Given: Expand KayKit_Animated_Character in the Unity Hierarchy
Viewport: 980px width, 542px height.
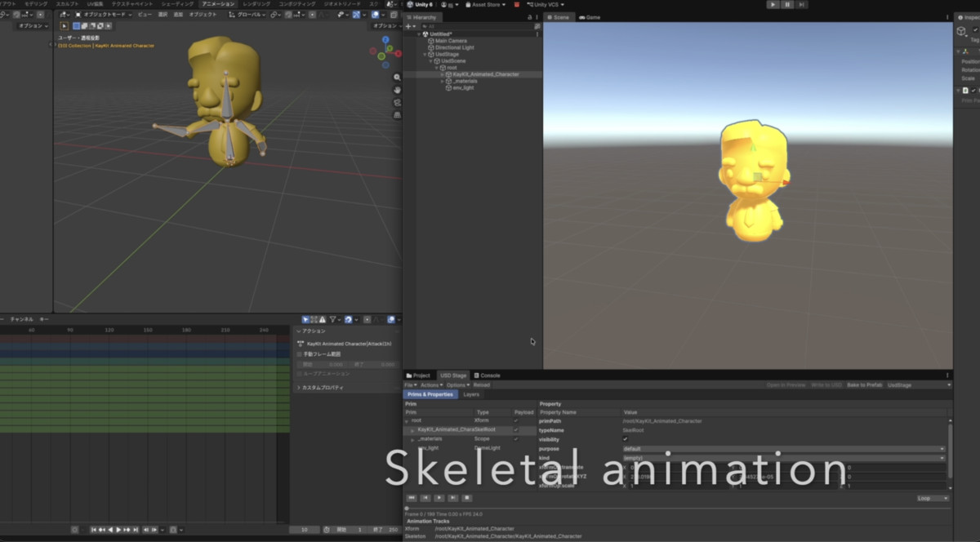Looking at the screenshot, I should click(x=442, y=74).
